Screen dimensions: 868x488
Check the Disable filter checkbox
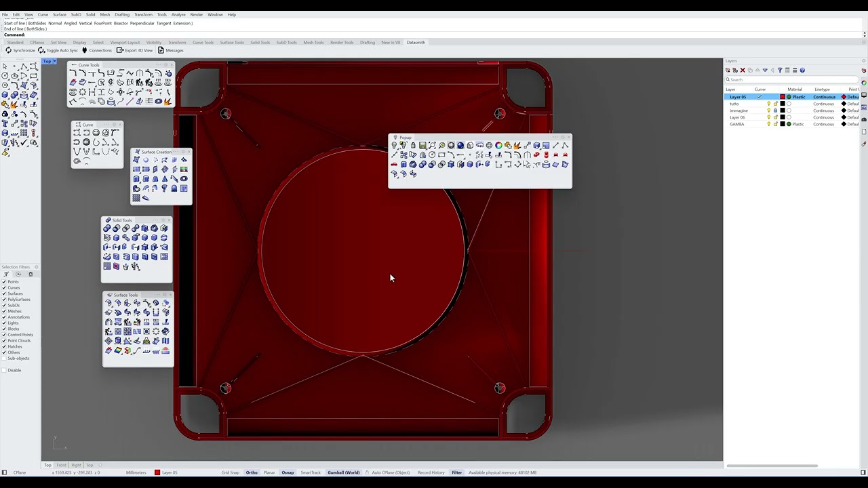3,370
